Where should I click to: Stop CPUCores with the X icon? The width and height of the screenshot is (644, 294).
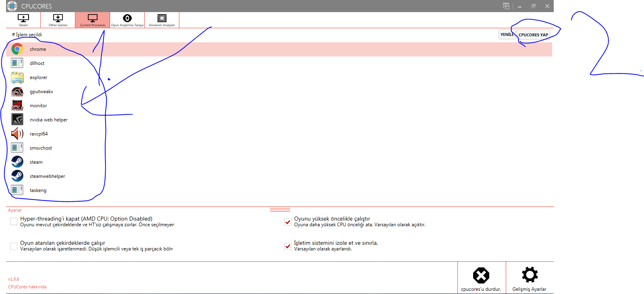481,275
